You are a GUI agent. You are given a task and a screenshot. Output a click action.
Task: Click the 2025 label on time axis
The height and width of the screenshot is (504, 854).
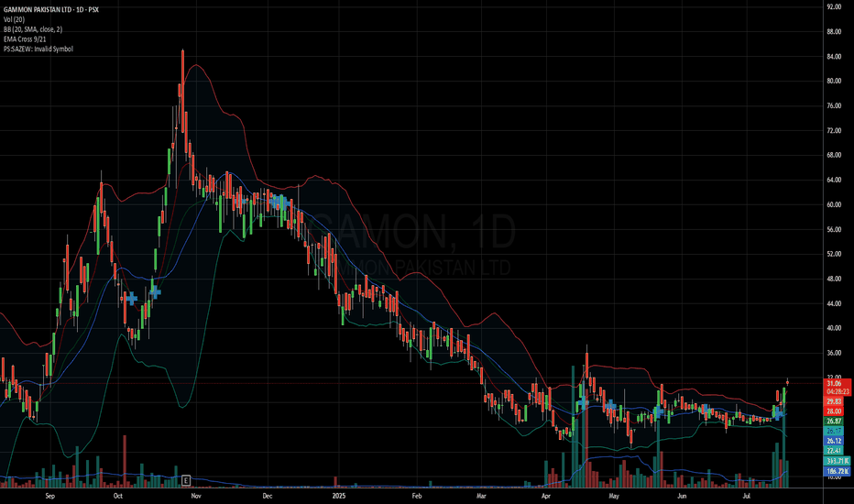pyautogui.click(x=339, y=496)
